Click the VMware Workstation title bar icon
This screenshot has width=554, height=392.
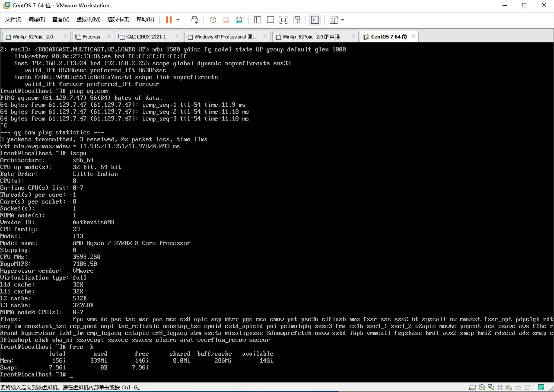point(7,6)
